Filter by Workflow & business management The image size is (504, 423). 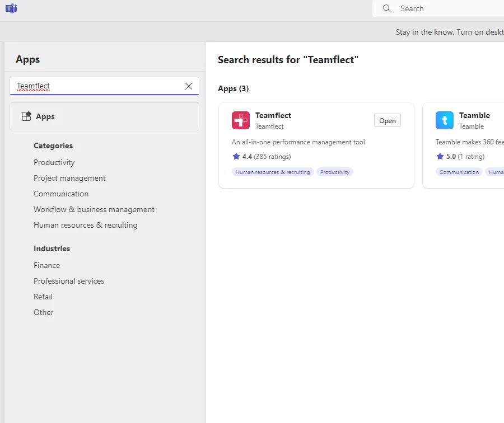click(x=94, y=209)
